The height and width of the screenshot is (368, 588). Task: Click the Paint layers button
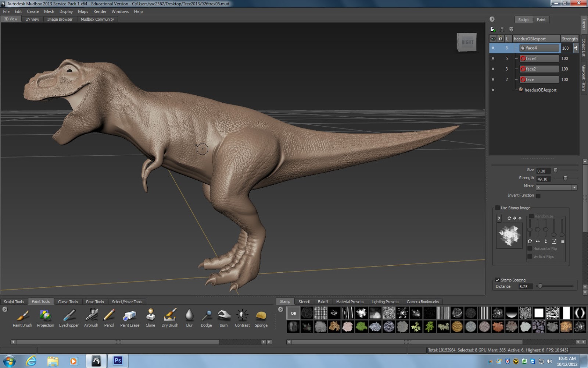(x=541, y=20)
